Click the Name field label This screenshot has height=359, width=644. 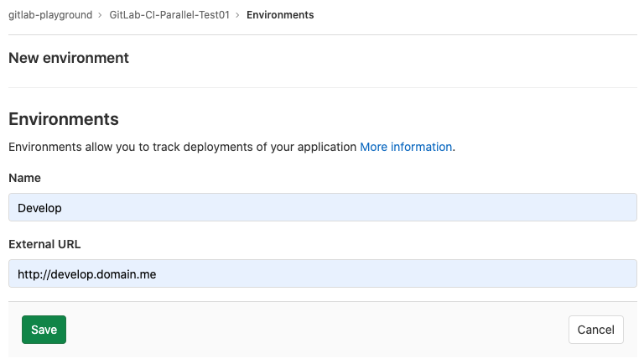[x=24, y=178]
